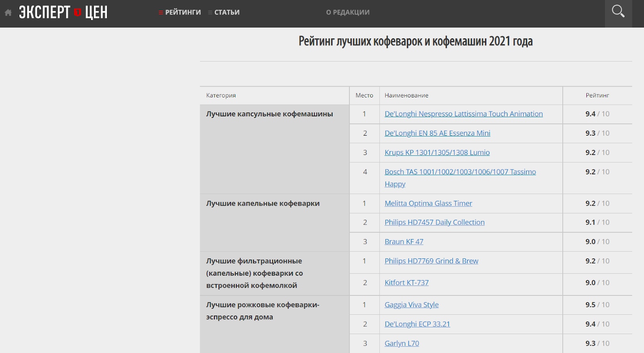The image size is (644, 353).
Task: Click place number 4 in Bosch Tassimo row
Action: point(365,172)
